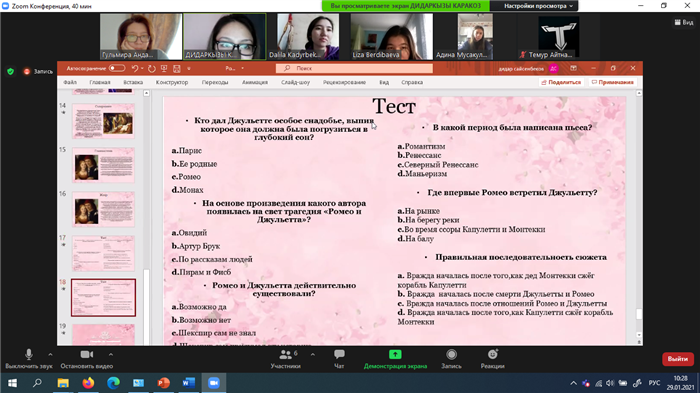Open Firefox from the taskbar

click(x=88, y=383)
